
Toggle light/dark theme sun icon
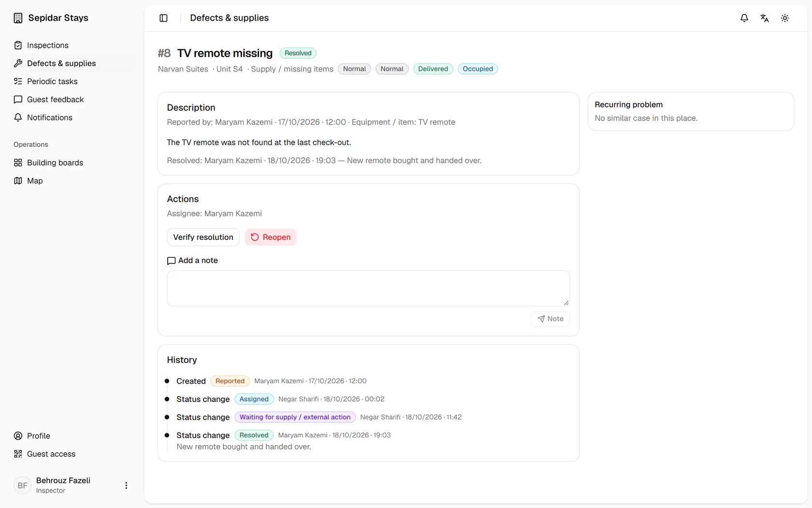785,18
